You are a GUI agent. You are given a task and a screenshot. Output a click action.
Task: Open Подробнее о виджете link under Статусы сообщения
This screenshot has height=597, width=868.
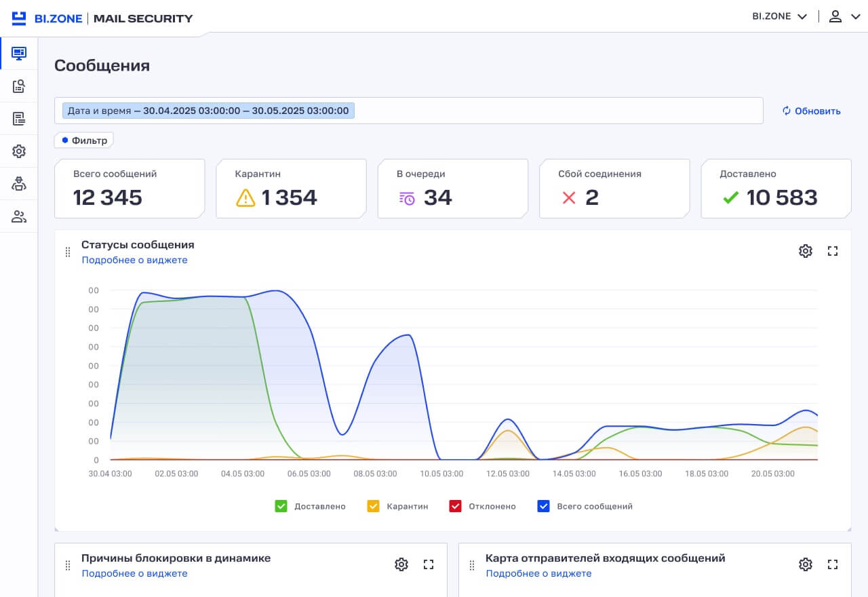click(x=134, y=260)
